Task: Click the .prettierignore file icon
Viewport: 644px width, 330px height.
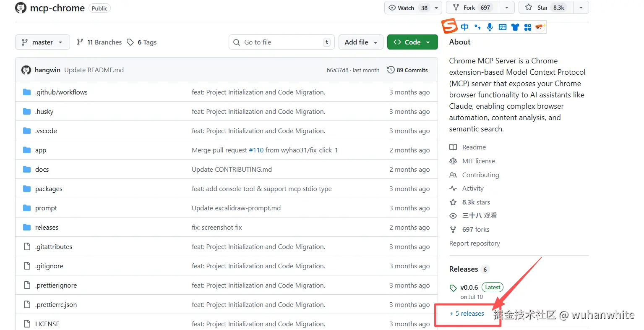Action: coord(27,285)
